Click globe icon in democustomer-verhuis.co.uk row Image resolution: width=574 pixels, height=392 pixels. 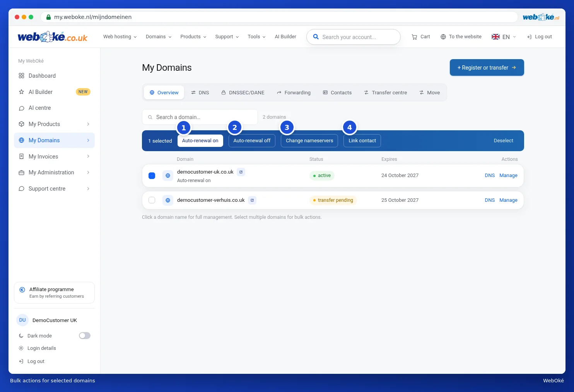pos(168,200)
